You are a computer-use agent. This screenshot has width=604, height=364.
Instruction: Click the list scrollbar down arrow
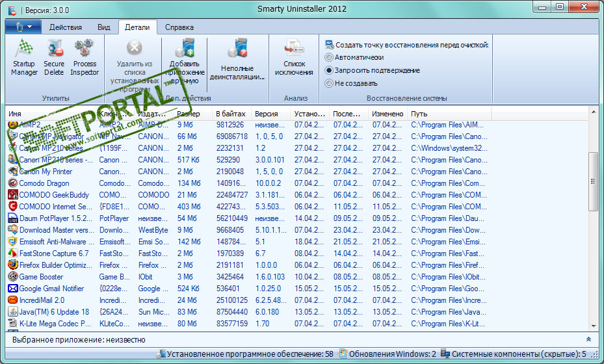[x=593, y=326]
